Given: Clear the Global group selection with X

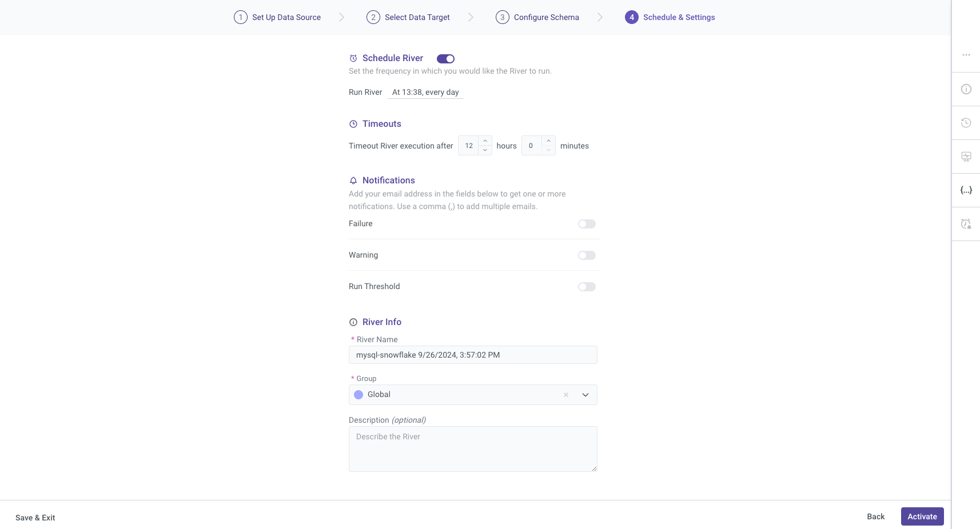Looking at the screenshot, I should tap(566, 395).
